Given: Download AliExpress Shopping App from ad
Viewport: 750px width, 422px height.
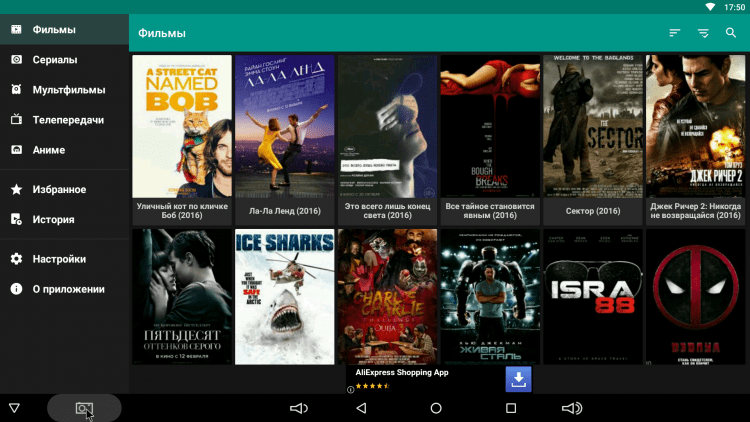Looking at the screenshot, I should point(518,379).
